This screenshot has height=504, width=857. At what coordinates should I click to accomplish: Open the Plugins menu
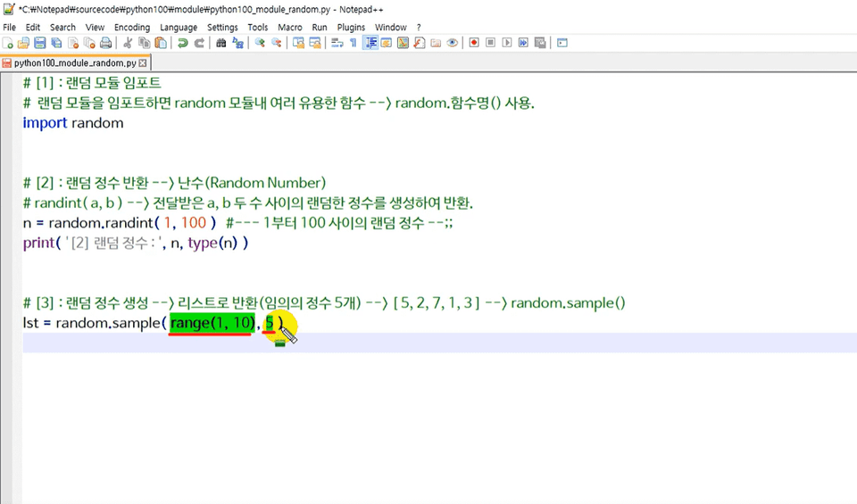coord(351,28)
